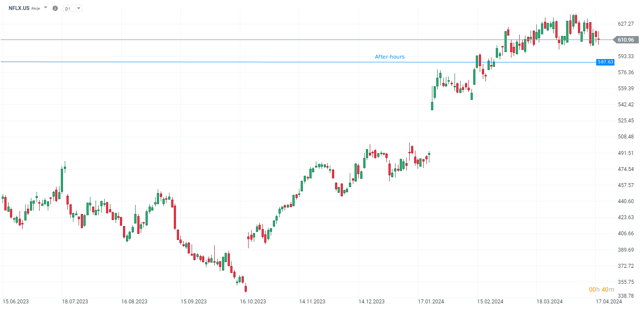Click the 559.39 price scale label
Viewport: 644px width, 309px height.
pyautogui.click(x=625, y=89)
